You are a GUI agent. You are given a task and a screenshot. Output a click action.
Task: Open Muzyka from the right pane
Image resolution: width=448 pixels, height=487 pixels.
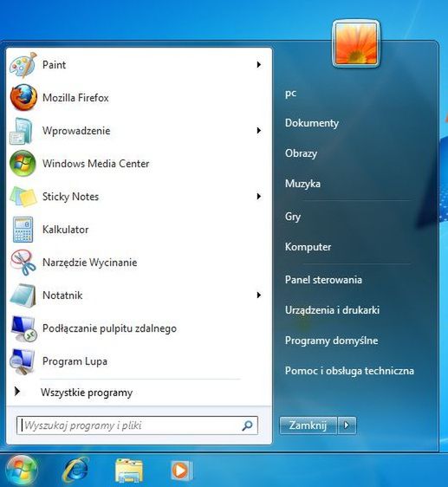click(302, 184)
